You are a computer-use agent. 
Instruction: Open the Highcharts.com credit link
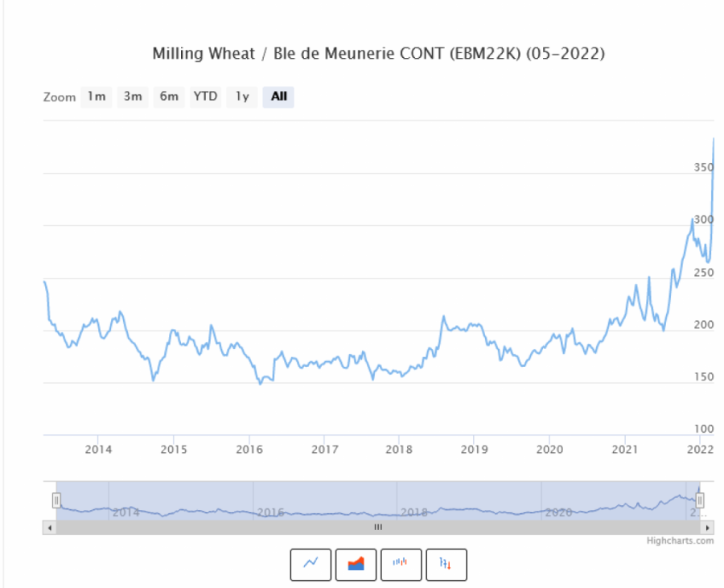(x=680, y=541)
